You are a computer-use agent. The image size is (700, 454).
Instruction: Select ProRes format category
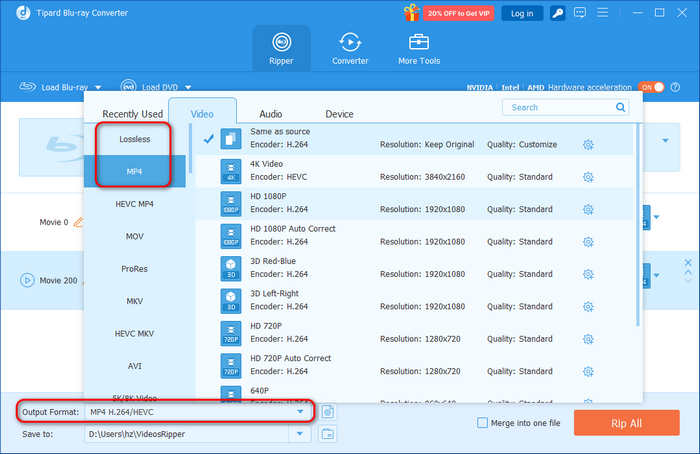tap(134, 269)
